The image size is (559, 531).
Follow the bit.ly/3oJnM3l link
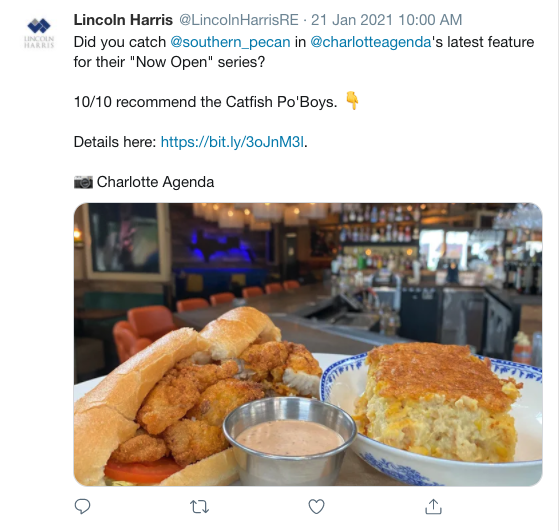[x=232, y=142]
